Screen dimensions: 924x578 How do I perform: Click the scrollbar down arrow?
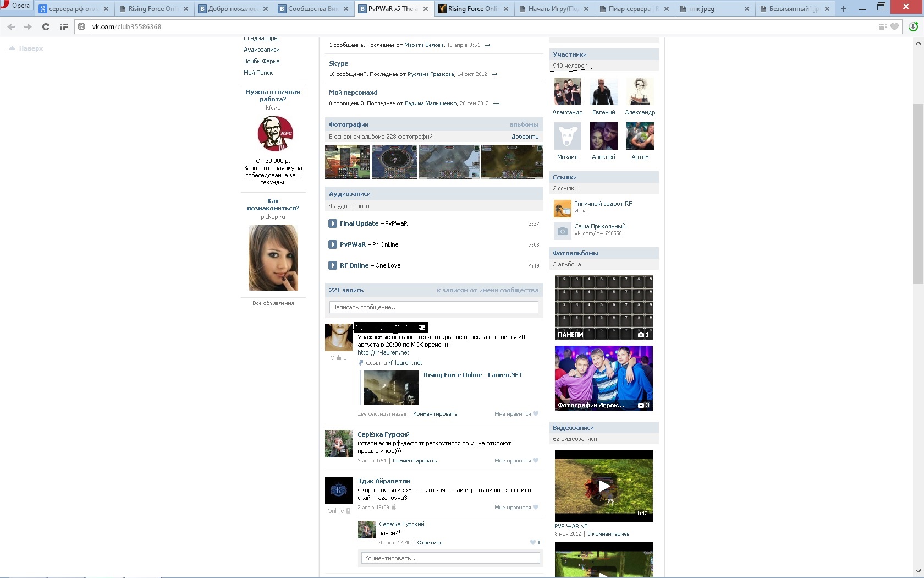click(919, 571)
